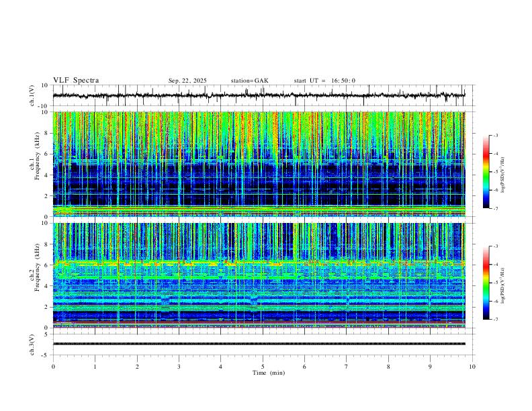The height and width of the screenshot is (411, 532).
Task: Click the "4" kHz tick of ch.2 spectrogram
Action: 46,286
